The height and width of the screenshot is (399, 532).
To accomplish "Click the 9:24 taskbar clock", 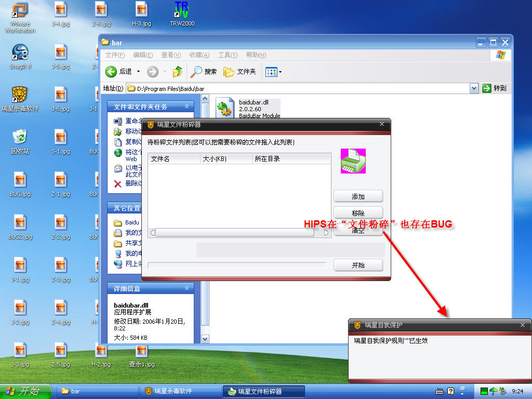I will (x=517, y=392).
